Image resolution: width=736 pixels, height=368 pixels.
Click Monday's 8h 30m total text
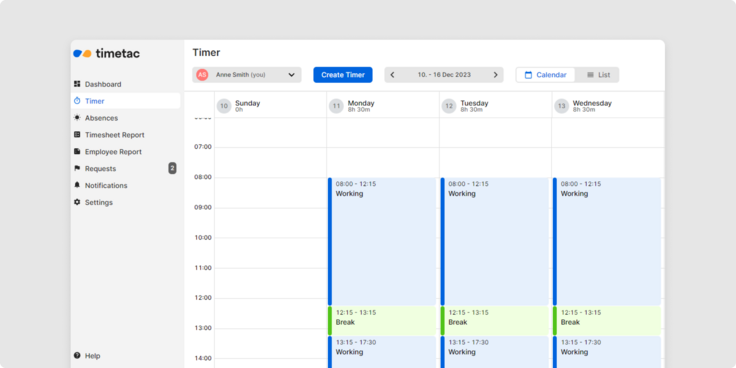coord(359,110)
